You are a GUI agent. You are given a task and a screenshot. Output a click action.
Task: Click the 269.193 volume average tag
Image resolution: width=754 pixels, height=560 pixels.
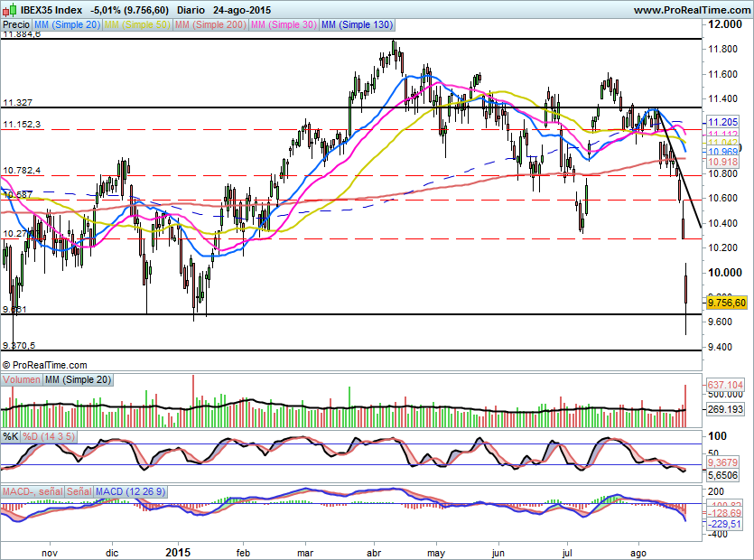click(725, 409)
